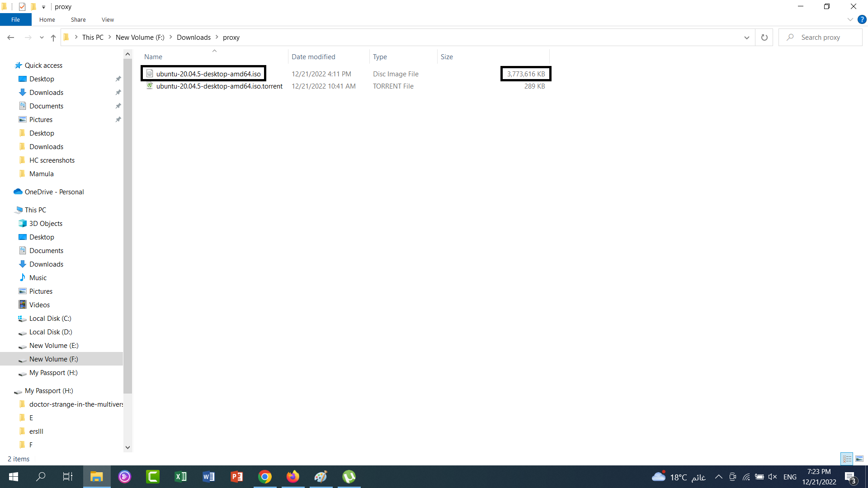
Task: Open Firefox from taskbar
Action: 292,477
